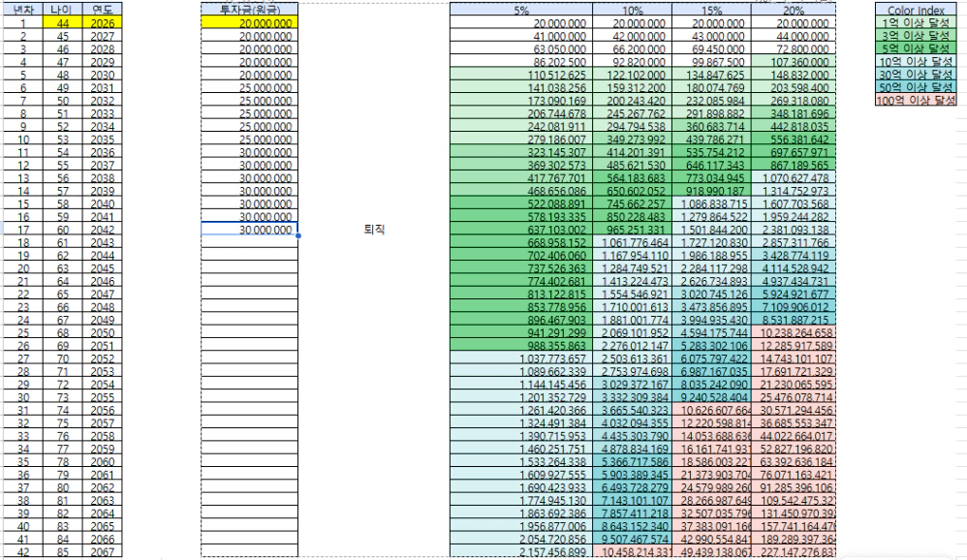Click the 5% column header
Image resolution: width=967 pixels, height=560 pixels.
click(x=521, y=10)
